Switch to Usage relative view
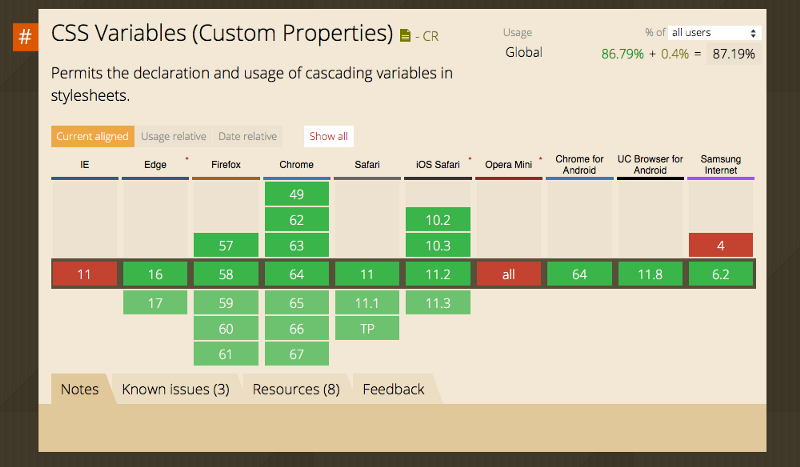The image size is (800, 467). pyautogui.click(x=173, y=136)
